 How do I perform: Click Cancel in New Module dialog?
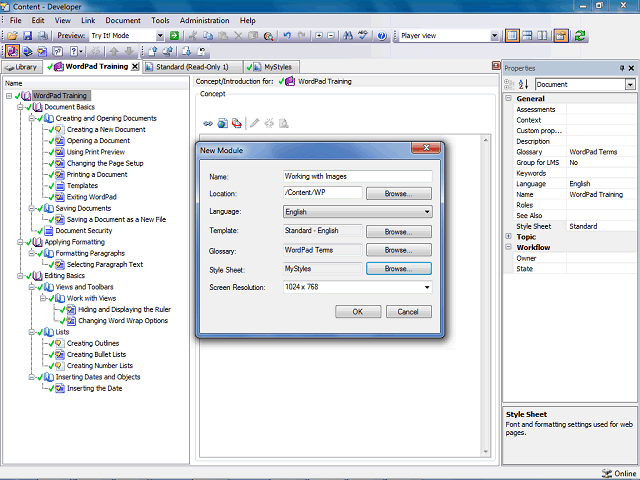(x=409, y=312)
